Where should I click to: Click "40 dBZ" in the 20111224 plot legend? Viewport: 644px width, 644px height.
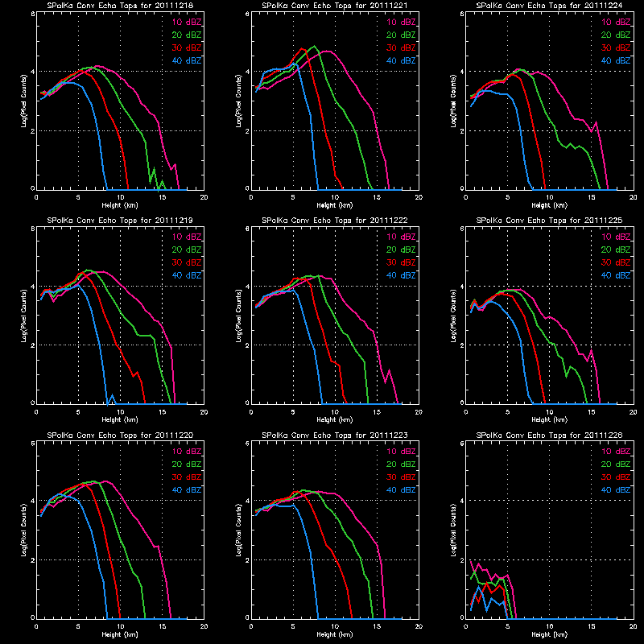click(x=616, y=61)
